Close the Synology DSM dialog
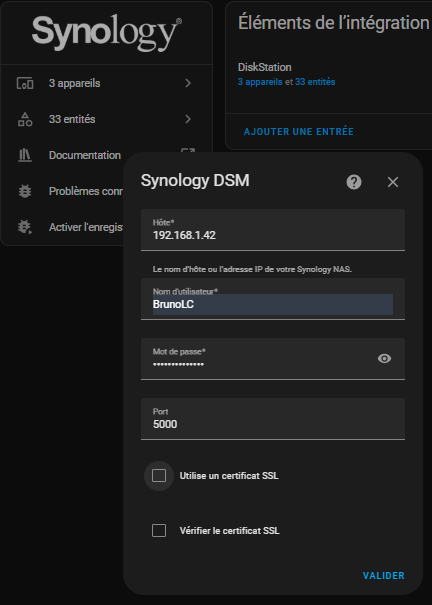This screenshot has width=432, height=605. click(x=393, y=182)
